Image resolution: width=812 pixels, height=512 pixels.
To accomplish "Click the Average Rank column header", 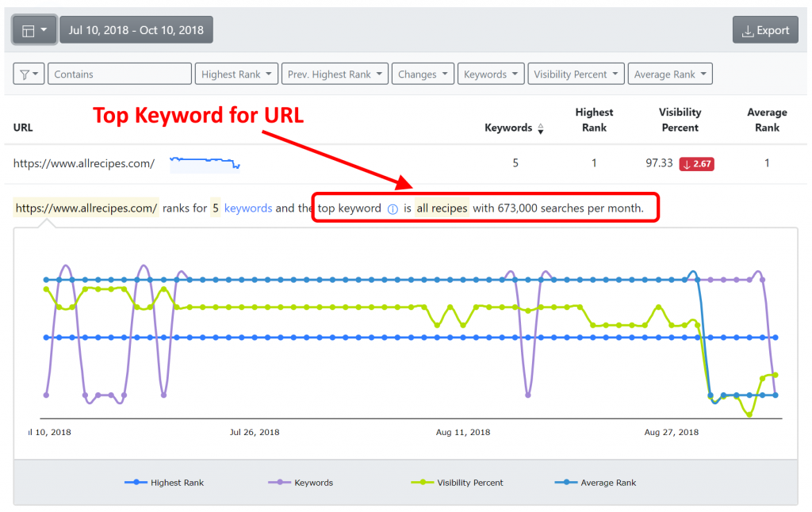I will 767,120.
